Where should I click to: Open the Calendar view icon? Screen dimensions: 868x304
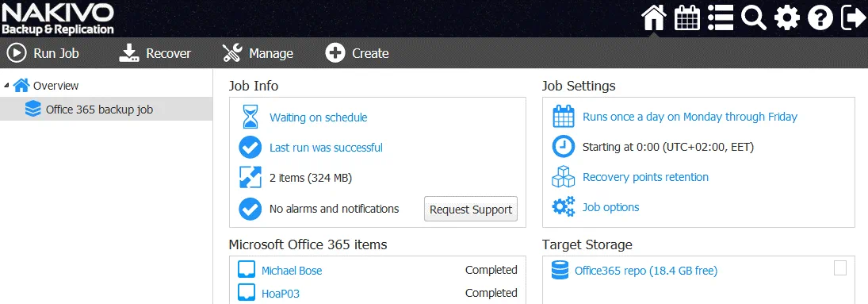click(687, 17)
